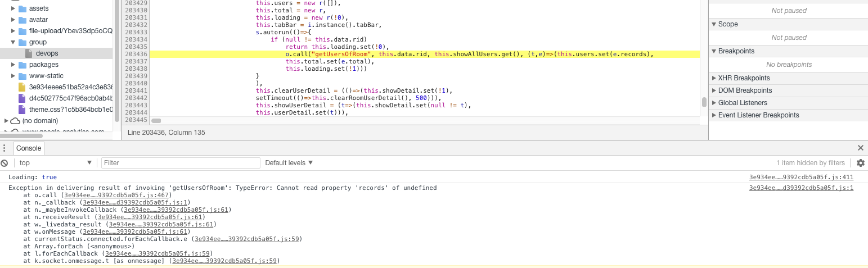Open the top execution context dropdown

tap(55, 163)
